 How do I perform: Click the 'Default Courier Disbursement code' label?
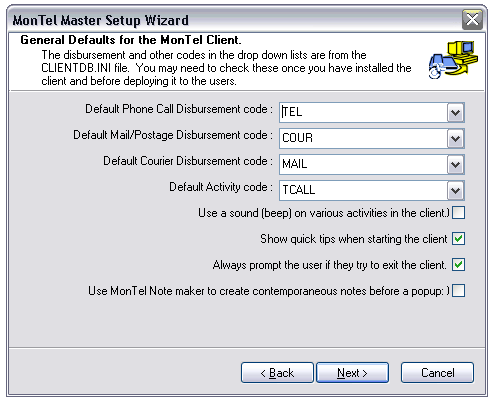188,161
